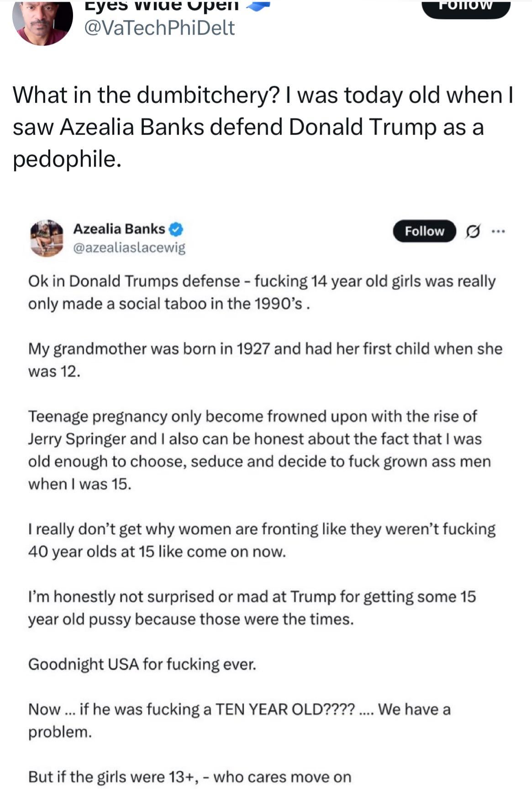Click the Azealia Banks account name

click(119, 229)
